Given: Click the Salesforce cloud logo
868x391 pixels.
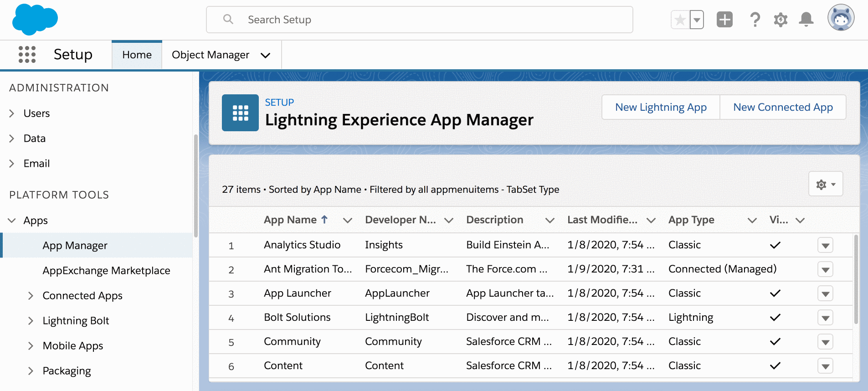Looking at the screenshot, I should (x=35, y=20).
